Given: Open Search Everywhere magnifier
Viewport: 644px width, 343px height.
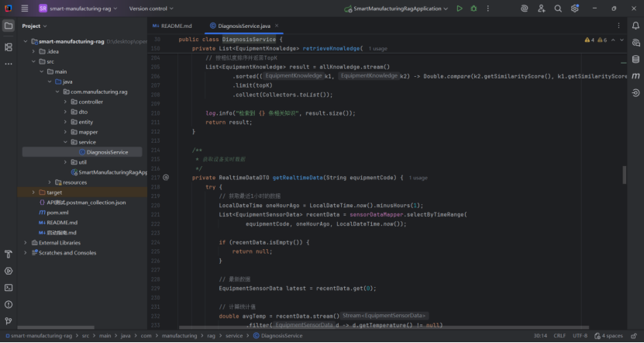Looking at the screenshot, I should coord(558,9).
